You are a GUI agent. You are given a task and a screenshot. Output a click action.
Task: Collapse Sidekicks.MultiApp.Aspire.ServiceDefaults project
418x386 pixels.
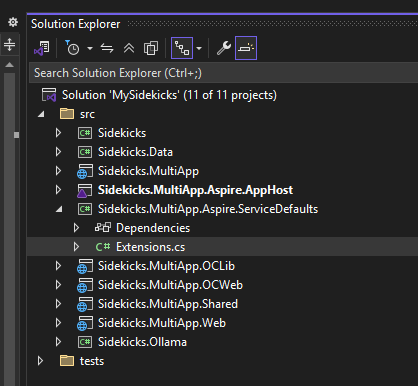point(59,209)
